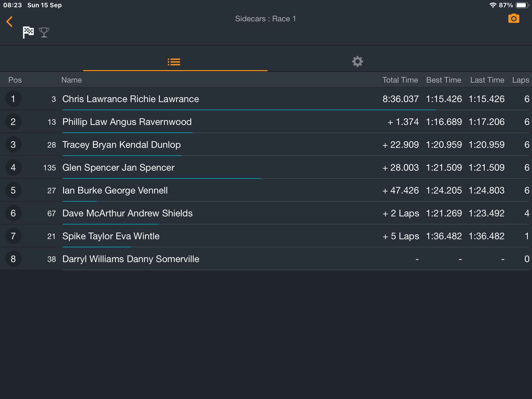Select the Name column header

click(71, 80)
